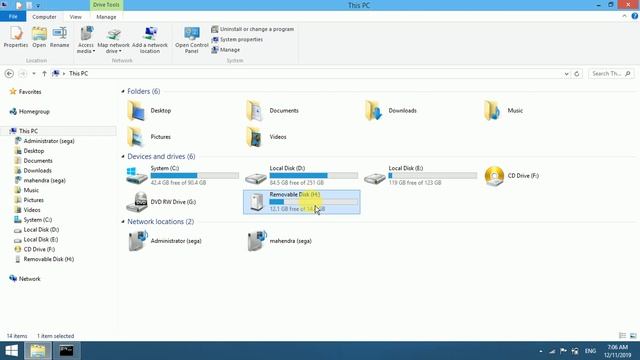640x360 pixels.
Task: Click the This PC address bar path
Action: (x=78, y=73)
